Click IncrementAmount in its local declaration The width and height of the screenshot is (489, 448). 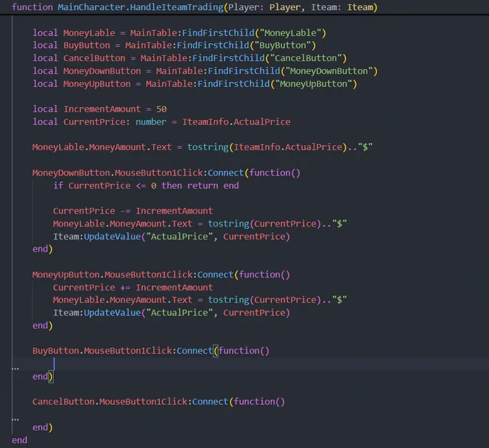pyautogui.click(x=102, y=109)
